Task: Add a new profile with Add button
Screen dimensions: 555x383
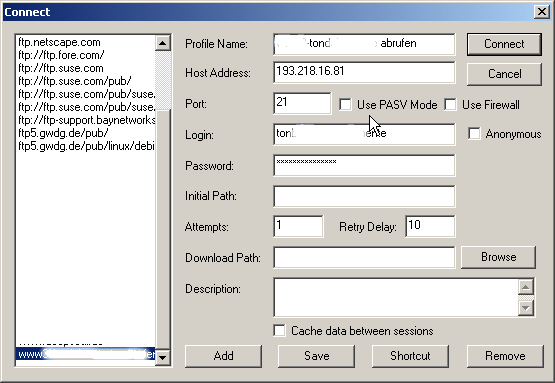Action: tap(223, 356)
